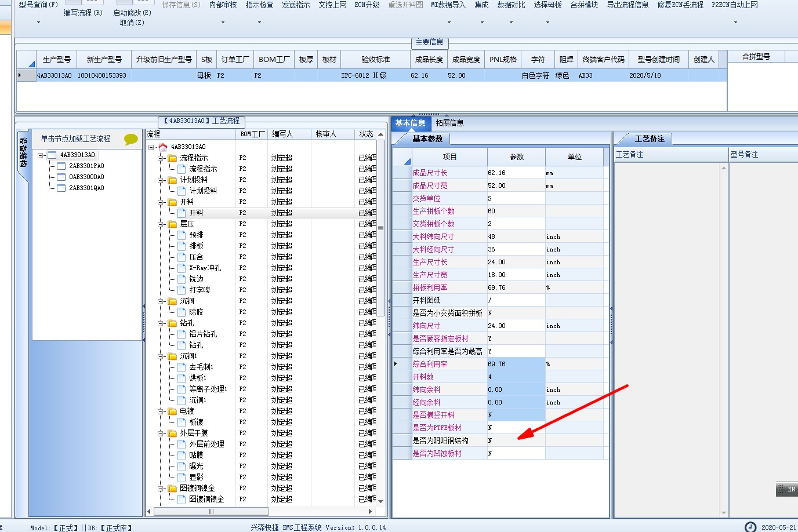Open dropdown arrow under 型号查询(F)
This screenshot has width=798, height=532.
[x=38, y=23]
